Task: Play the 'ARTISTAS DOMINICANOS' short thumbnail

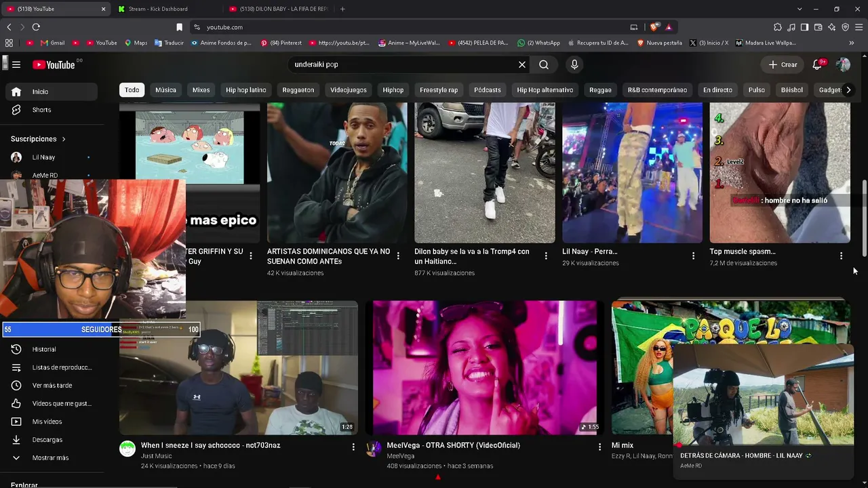Action: click(x=337, y=173)
